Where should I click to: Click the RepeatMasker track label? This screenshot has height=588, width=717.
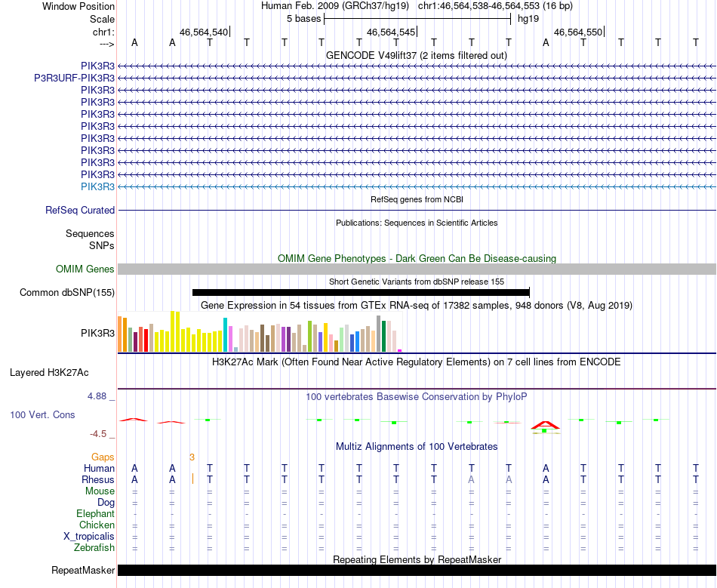click(83, 570)
